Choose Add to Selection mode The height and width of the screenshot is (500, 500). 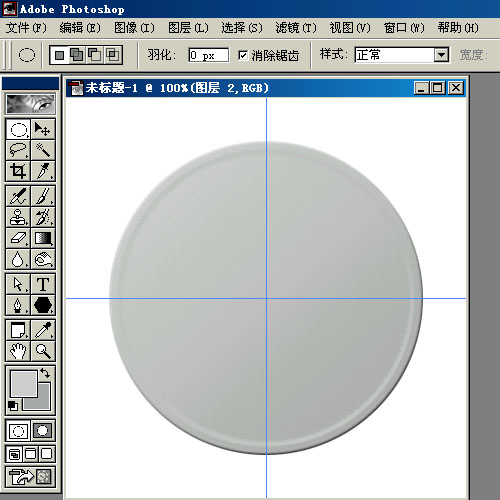(x=77, y=55)
